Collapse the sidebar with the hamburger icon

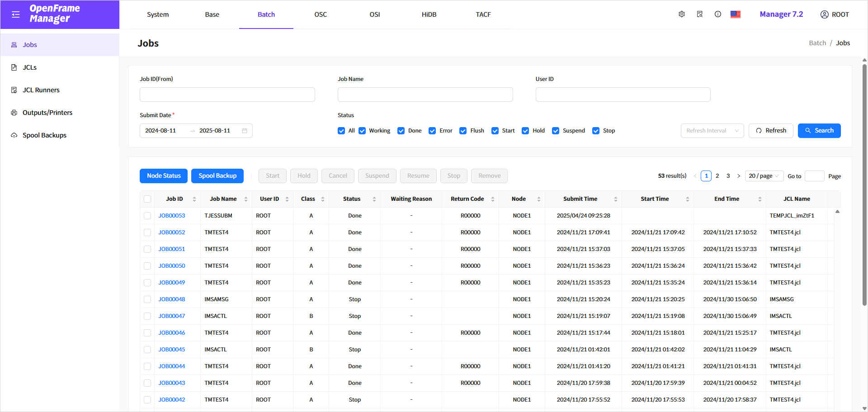point(16,14)
